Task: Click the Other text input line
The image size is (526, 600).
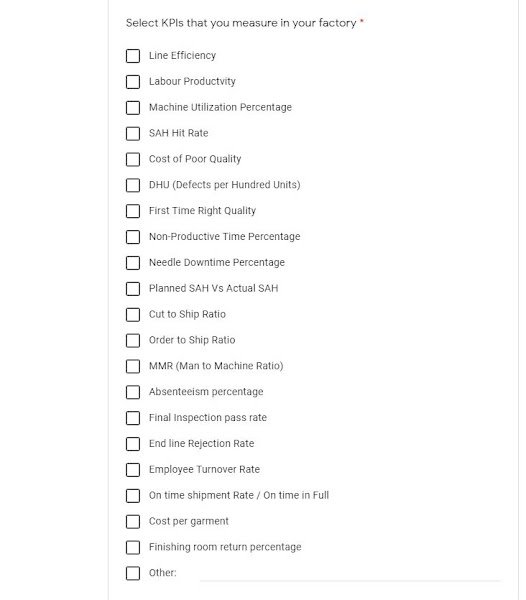Action: coord(350,574)
